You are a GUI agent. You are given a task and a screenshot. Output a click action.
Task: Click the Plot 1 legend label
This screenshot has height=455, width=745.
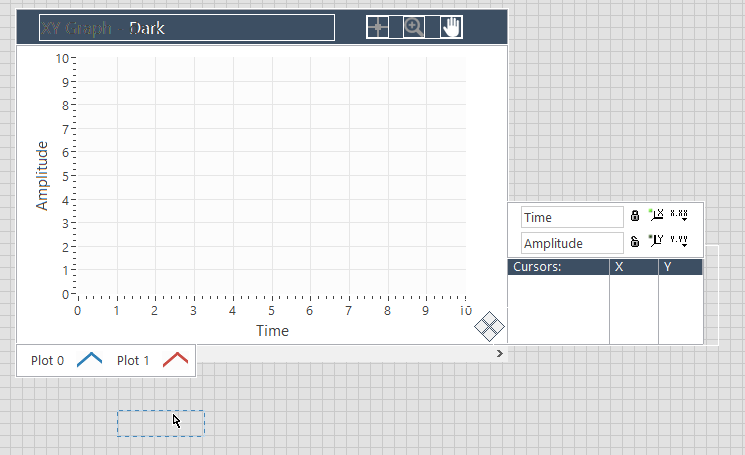(133, 361)
